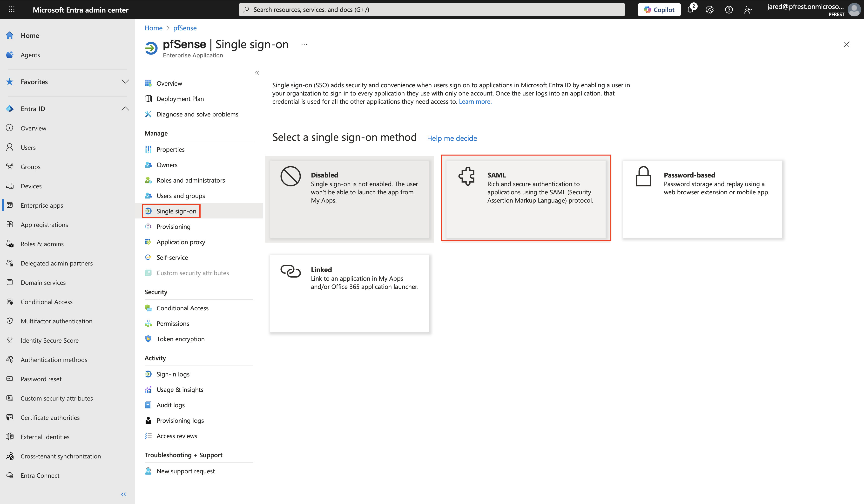Navigate to pfSense via the breadcrumb
The width and height of the screenshot is (864, 504).
tap(185, 28)
